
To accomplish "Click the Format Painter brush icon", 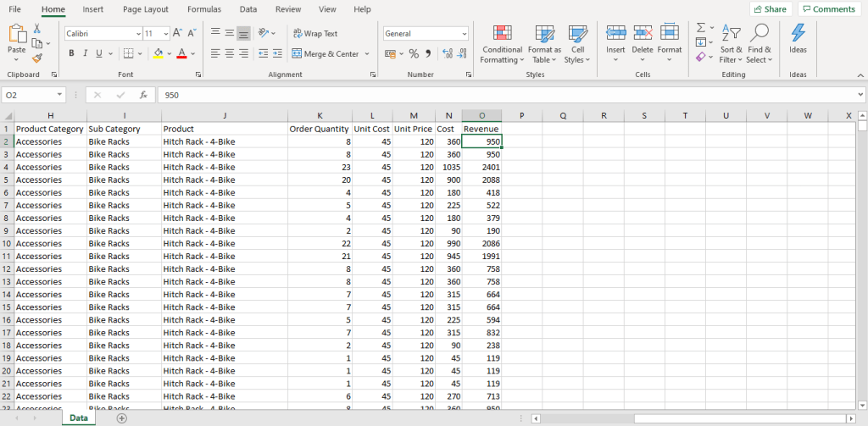I will click(37, 58).
